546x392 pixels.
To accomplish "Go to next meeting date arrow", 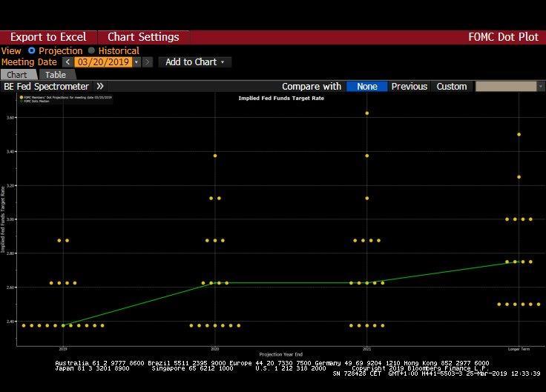I will click(148, 62).
